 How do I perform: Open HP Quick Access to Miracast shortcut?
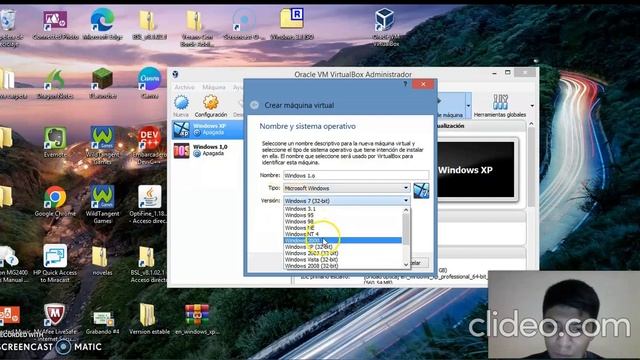(55, 263)
